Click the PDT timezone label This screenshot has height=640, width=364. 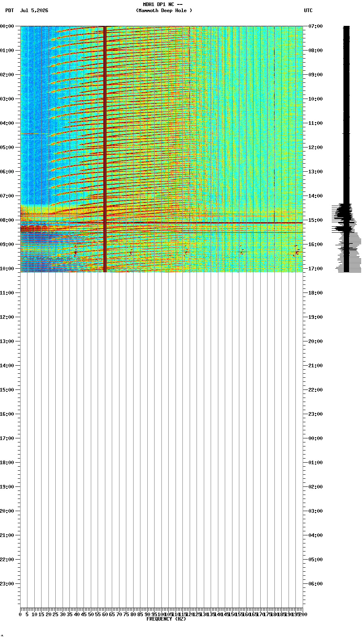[9, 11]
